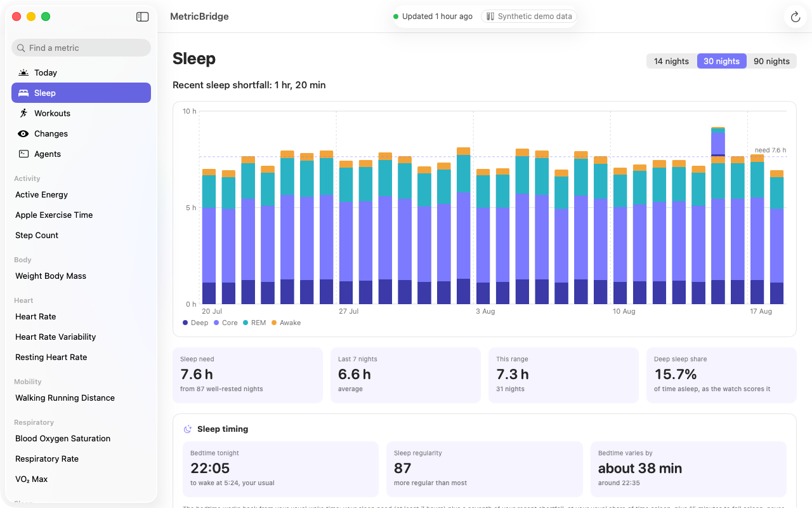Open the Active Energy metric
Screen dimensions: 812x508
[81, 194]
